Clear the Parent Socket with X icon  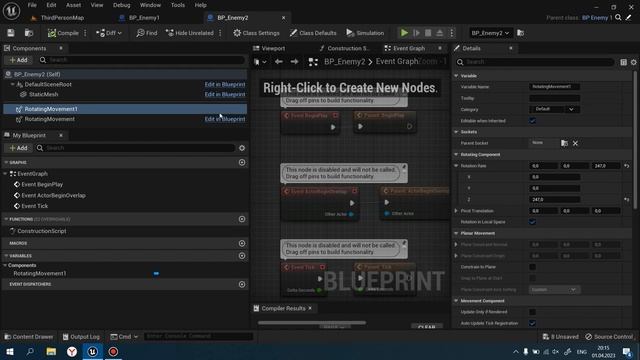575,143
